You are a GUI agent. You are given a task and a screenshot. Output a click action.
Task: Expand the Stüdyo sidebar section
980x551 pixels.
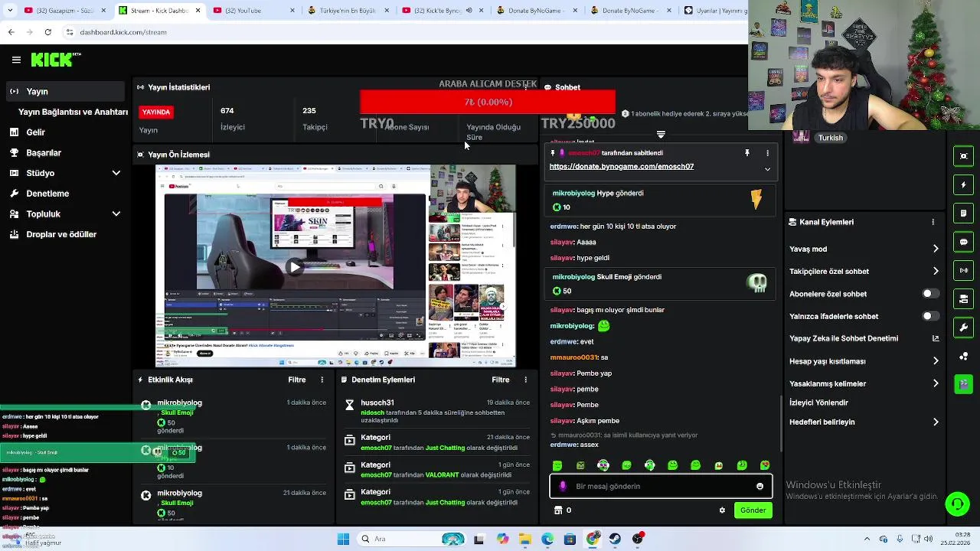[116, 173]
